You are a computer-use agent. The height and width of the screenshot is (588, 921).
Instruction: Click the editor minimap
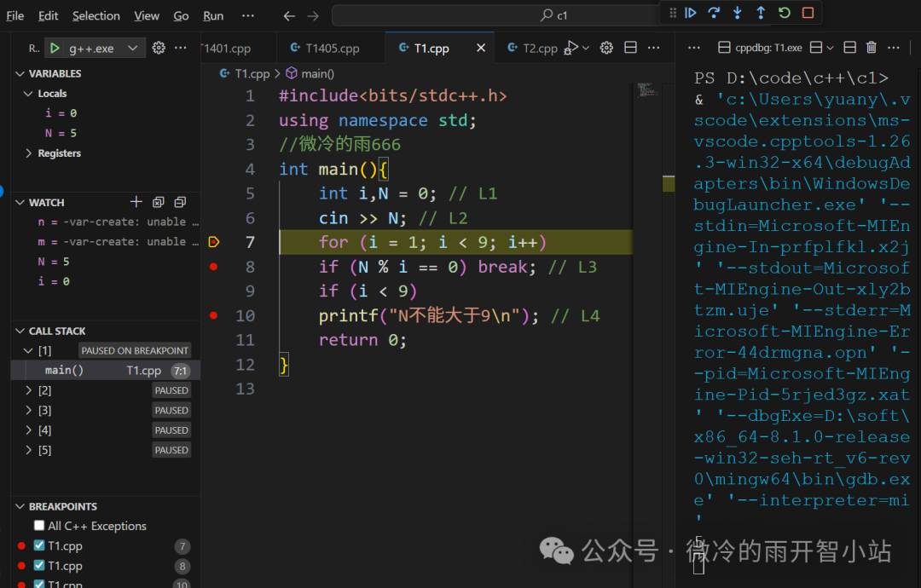click(647, 89)
